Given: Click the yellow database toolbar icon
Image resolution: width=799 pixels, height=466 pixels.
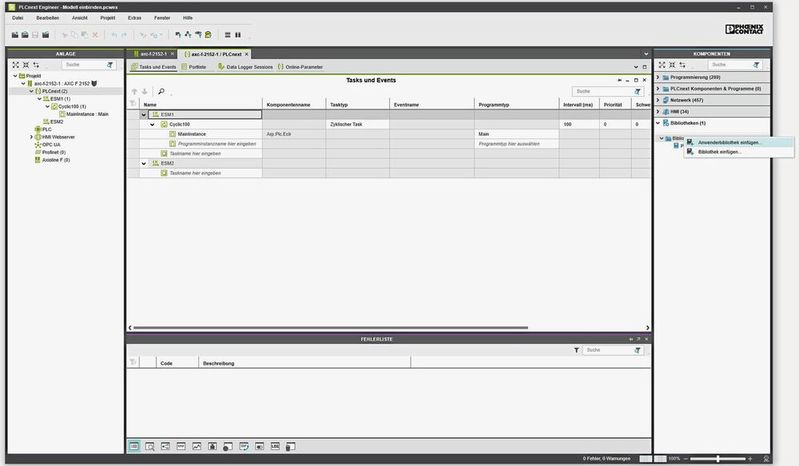Looking at the screenshot, I should pyautogui.click(x=208, y=35).
